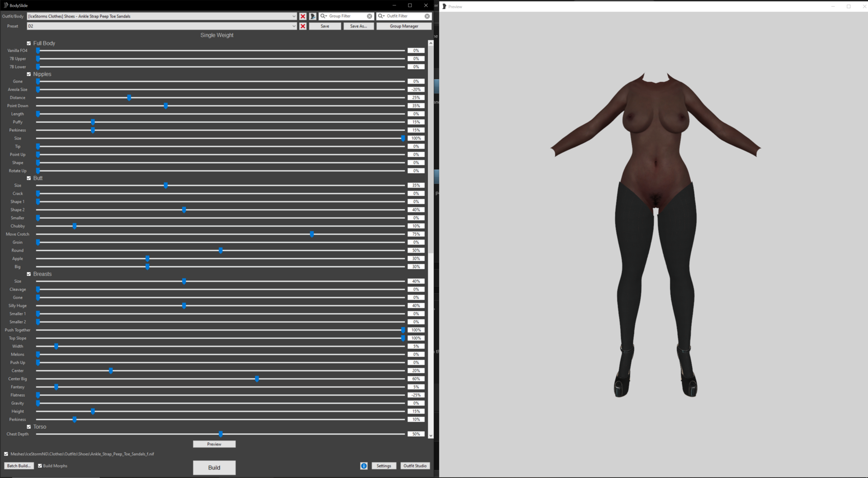Click the Save preset button
The image size is (868, 478).
(x=325, y=26)
